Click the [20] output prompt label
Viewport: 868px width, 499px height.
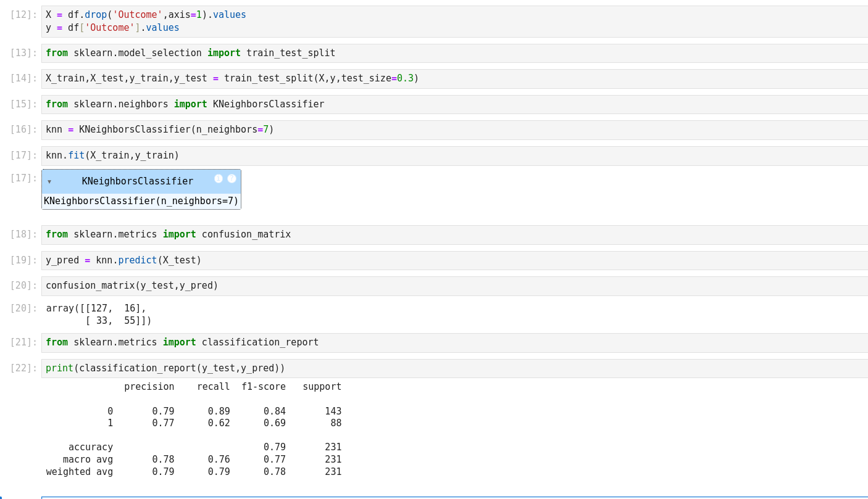pyautogui.click(x=23, y=308)
